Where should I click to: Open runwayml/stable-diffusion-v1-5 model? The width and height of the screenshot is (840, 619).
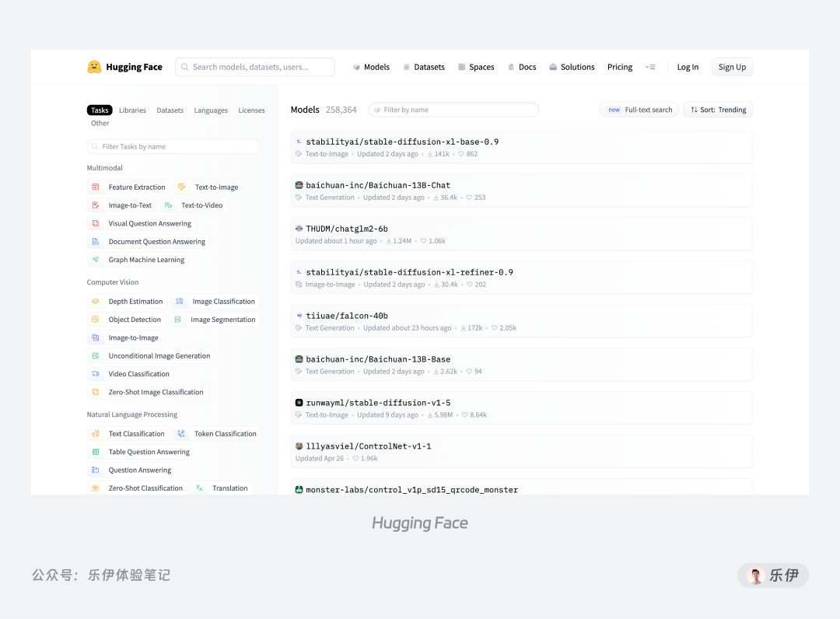(x=521, y=408)
